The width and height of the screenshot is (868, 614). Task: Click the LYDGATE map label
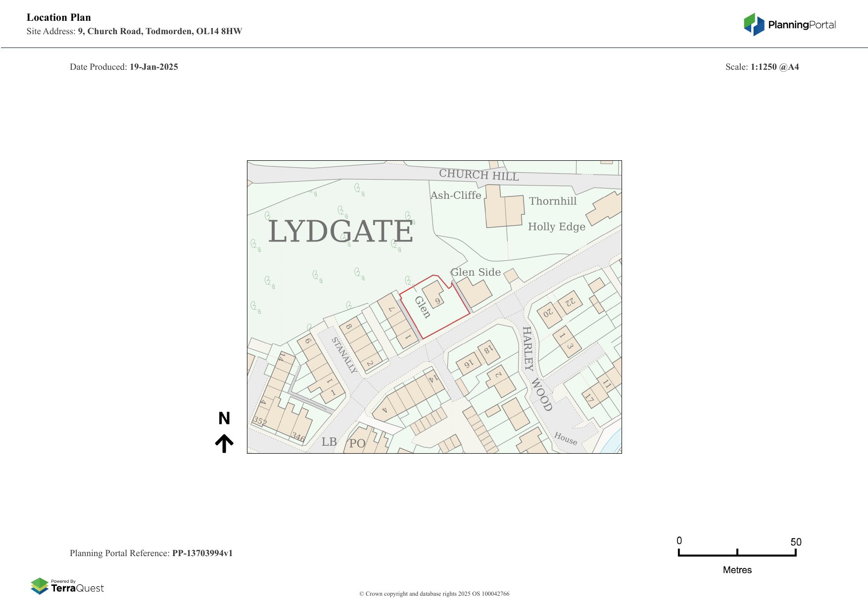coord(340,232)
